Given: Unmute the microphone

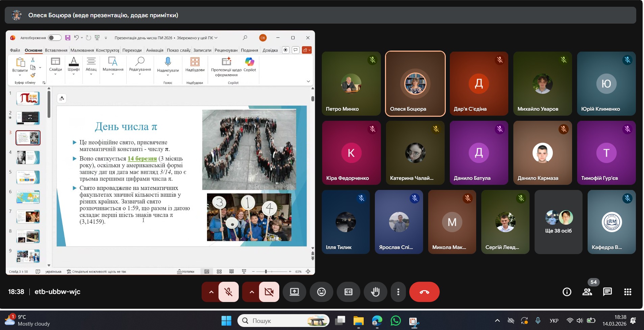Looking at the screenshot, I should click(x=229, y=292).
